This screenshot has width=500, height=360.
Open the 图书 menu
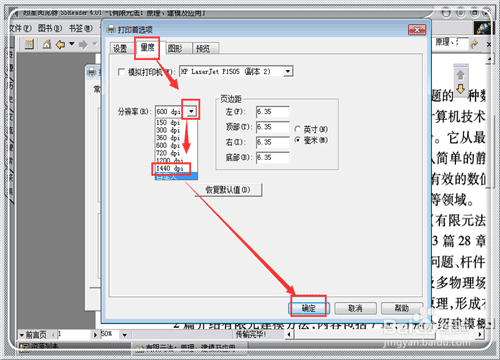pyautogui.click(x=50, y=28)
